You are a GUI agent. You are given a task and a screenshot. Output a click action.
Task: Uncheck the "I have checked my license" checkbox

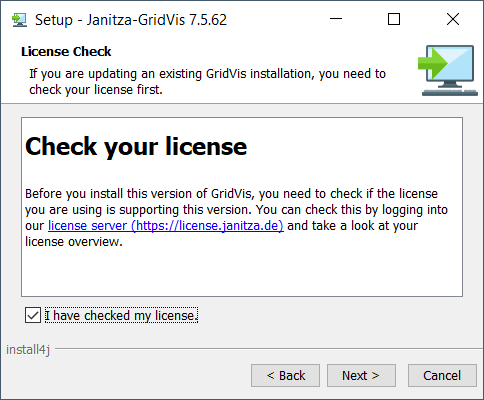pyautogui.click(x=33, y=315)
